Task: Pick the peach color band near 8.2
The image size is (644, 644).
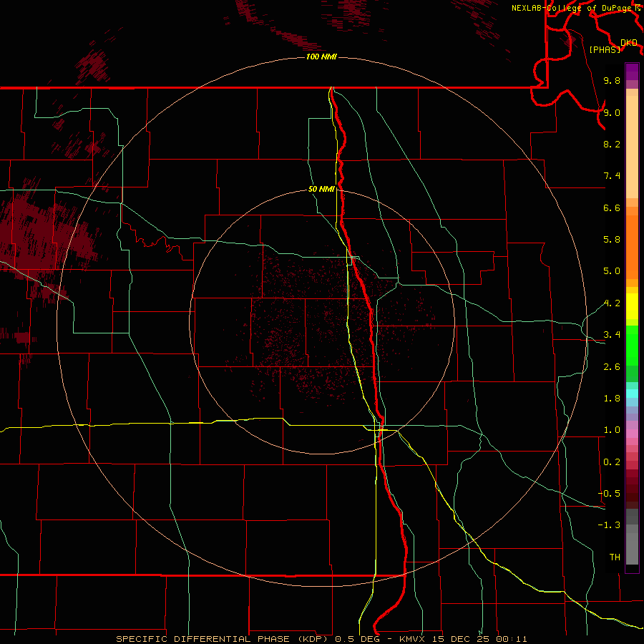Action: [x=632, y=147]
